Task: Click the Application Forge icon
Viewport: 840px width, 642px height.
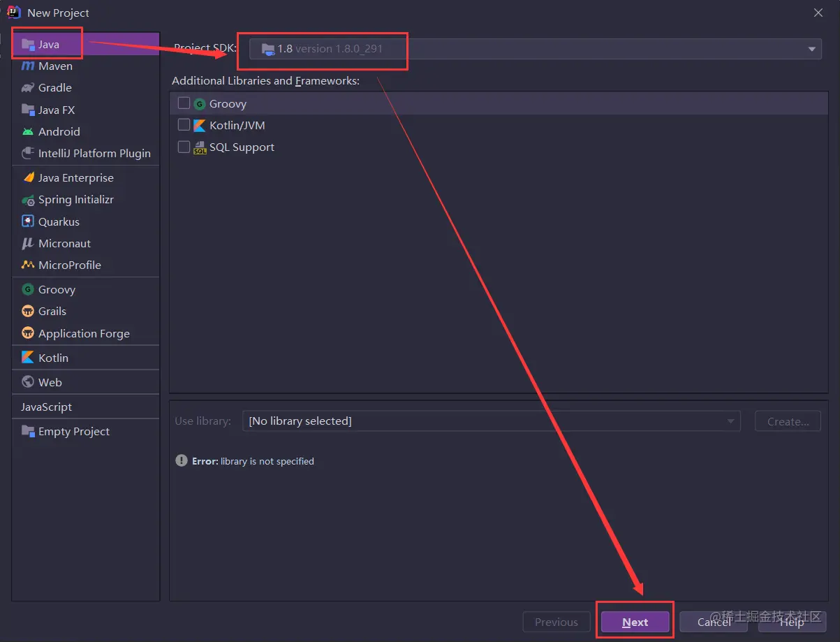Action: click(28, 333)
